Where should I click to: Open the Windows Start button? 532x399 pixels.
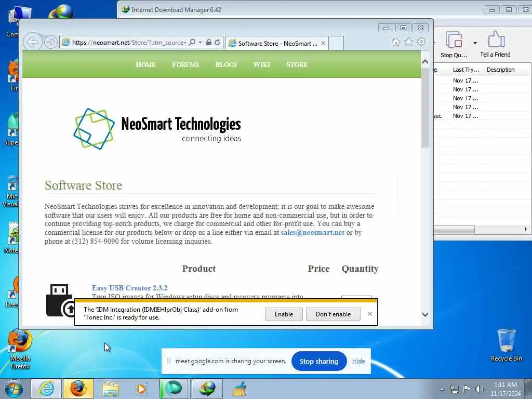pyautogui.click(x=14, y=389)
